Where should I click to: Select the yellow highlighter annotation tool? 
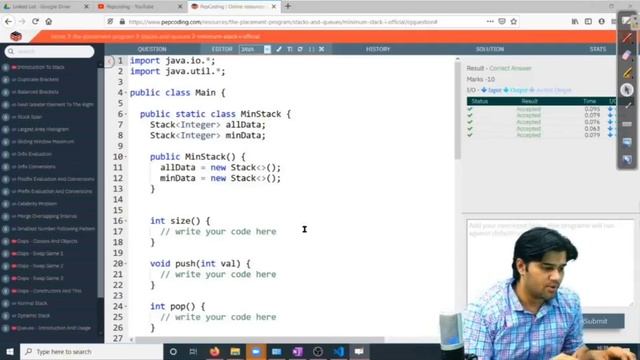[627, 73]
